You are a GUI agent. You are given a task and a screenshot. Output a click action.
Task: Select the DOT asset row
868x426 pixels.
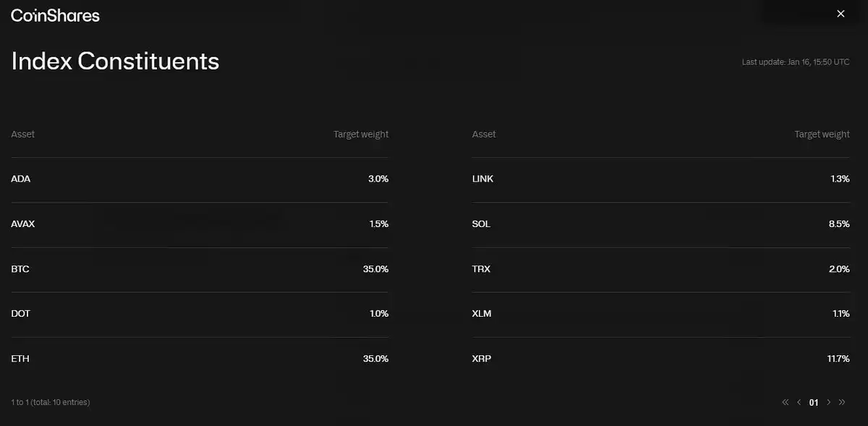click(x=200, y=314)
